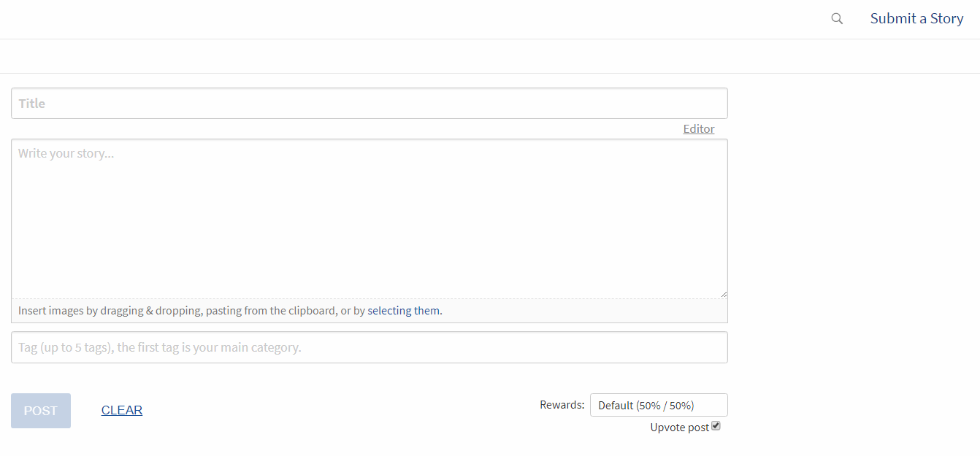Click the 'Upvote post' label text
This screenshot has width=980, height=456.
(679, 428)
